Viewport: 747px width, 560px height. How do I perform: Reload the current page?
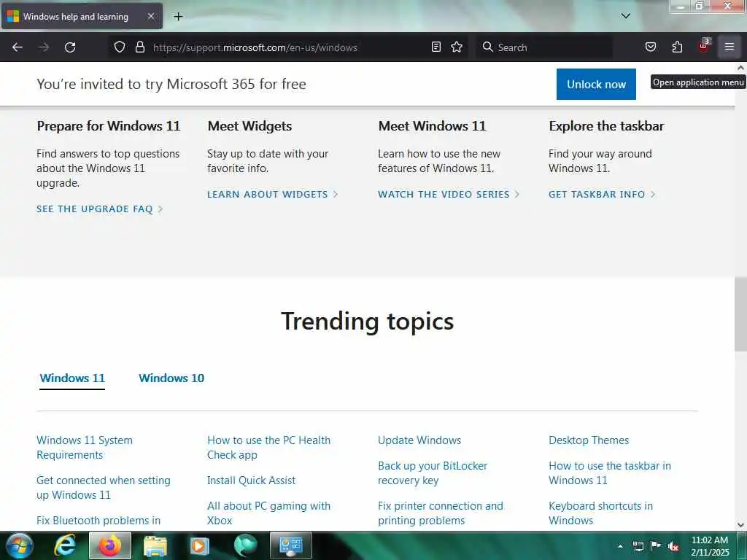point(70,47)
